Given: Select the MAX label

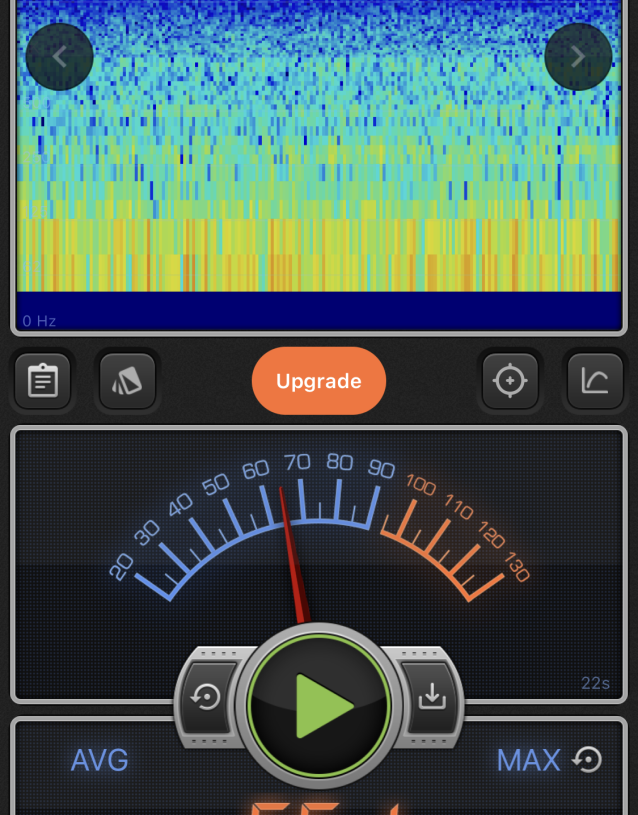Looking at the screenshot, I should click(528, 761).
